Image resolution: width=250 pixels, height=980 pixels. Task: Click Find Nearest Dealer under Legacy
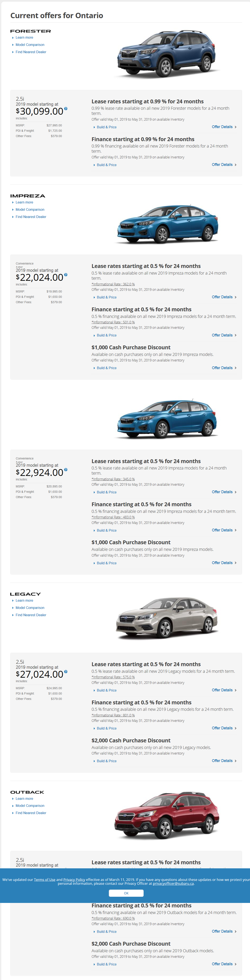click(31, 615)
